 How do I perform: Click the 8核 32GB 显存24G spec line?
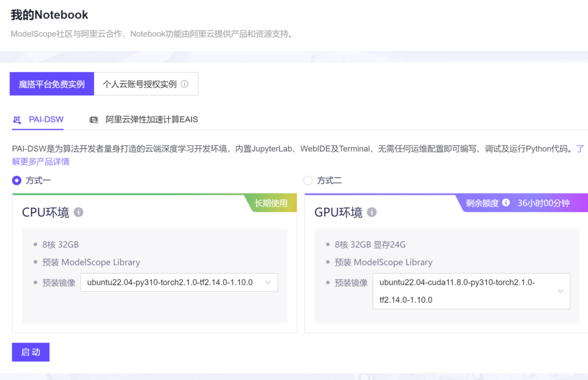coord(370,245)
